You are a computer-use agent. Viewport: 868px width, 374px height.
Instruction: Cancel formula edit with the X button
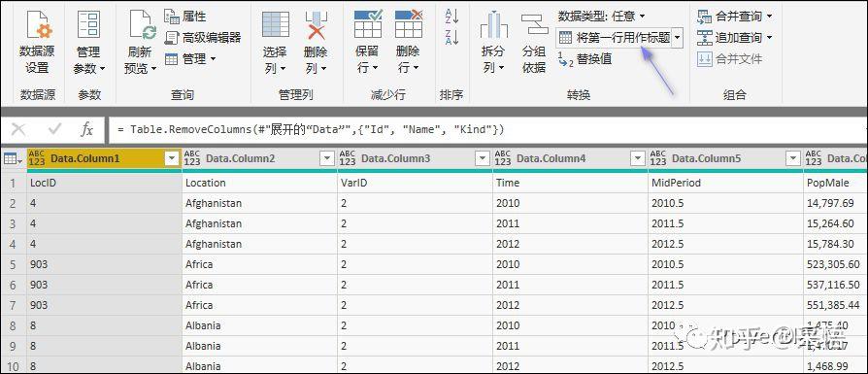coord(18,129)
